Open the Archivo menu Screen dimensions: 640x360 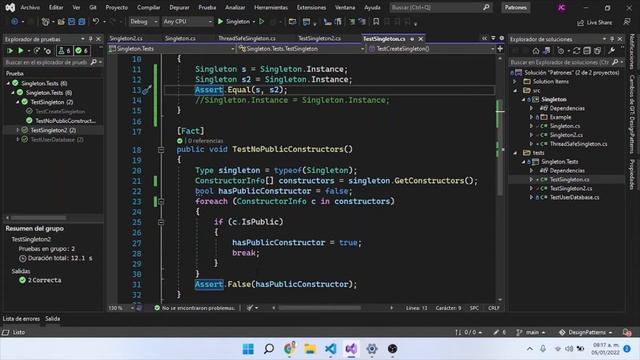30,7
